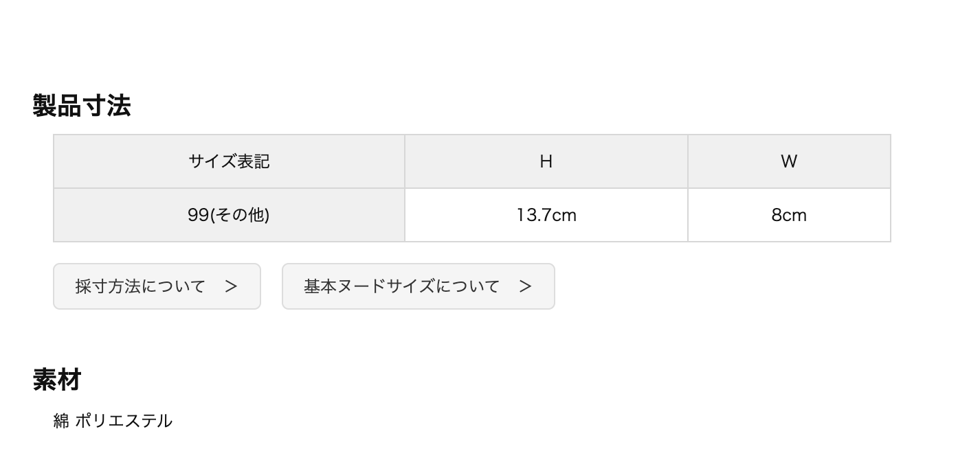Click the 綿 material text
The height and width of the screenshot is (471, 980).
(61, 421)
